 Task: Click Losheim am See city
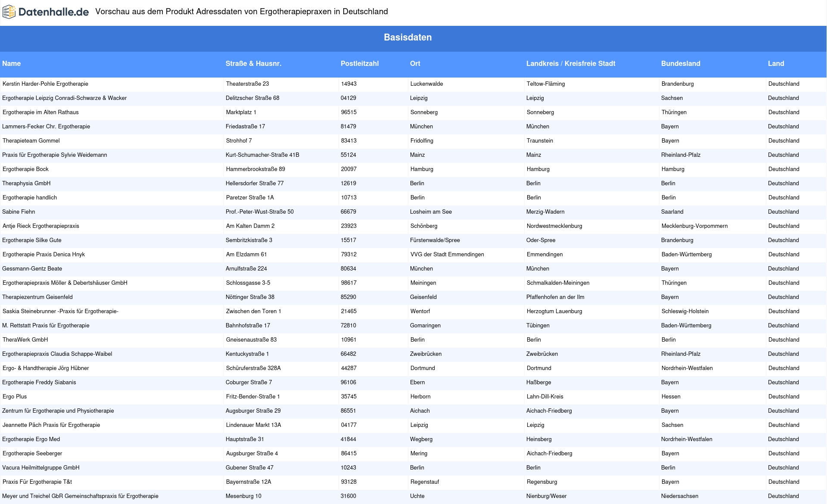431,212
